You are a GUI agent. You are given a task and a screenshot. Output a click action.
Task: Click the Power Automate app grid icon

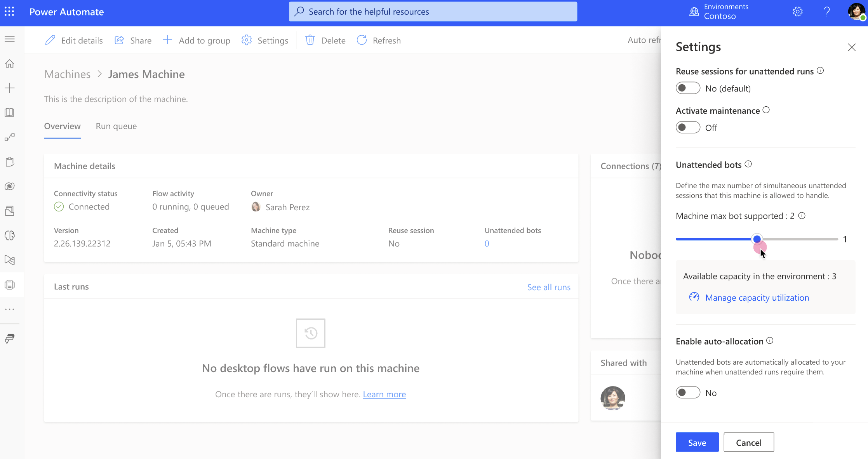point(9,11)
